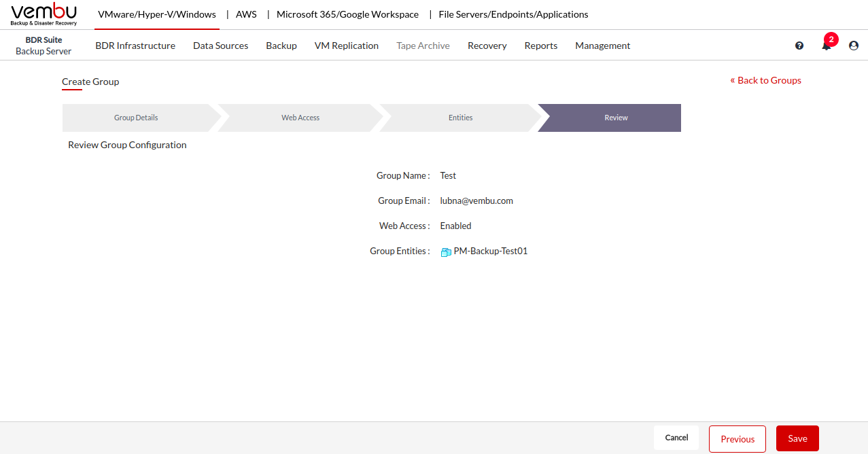Image resolution: width=868 pixels, height=454 pixels.
Task: Click the Web Access field label
Action: tap(404, 226)
